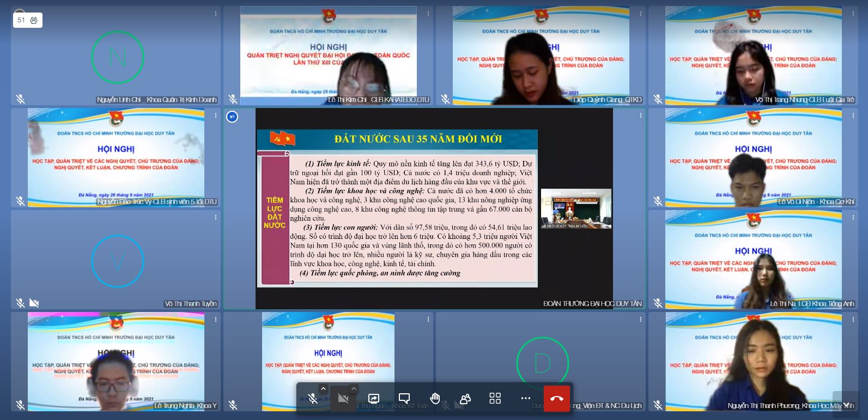
Task: Open the share screen option
Action: point(374,399)
